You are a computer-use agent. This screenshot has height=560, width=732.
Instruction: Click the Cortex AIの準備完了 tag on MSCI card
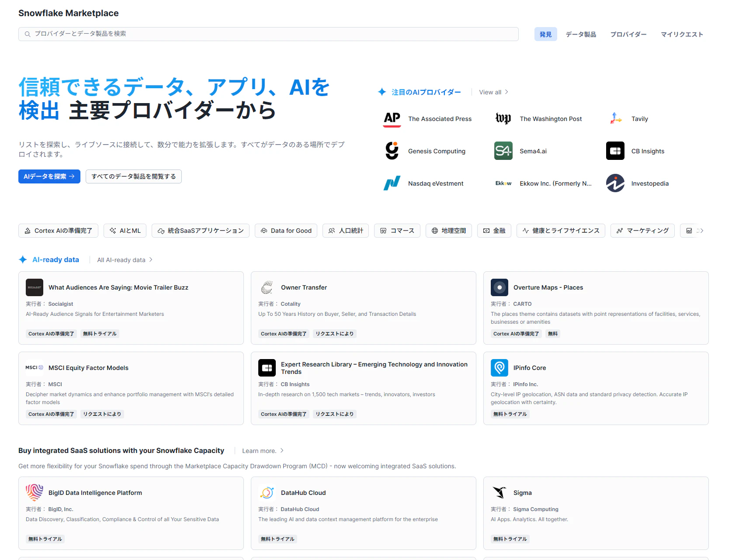coord(51,414)
